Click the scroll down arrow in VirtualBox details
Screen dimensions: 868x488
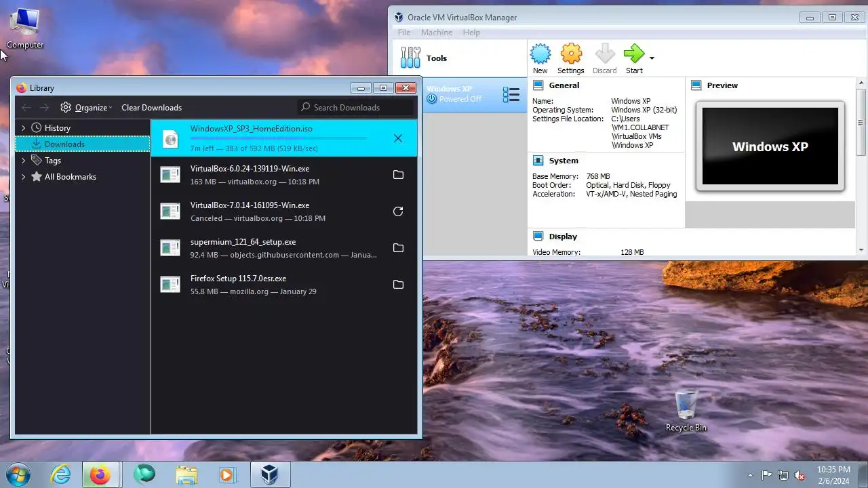(x=861, y=249)
